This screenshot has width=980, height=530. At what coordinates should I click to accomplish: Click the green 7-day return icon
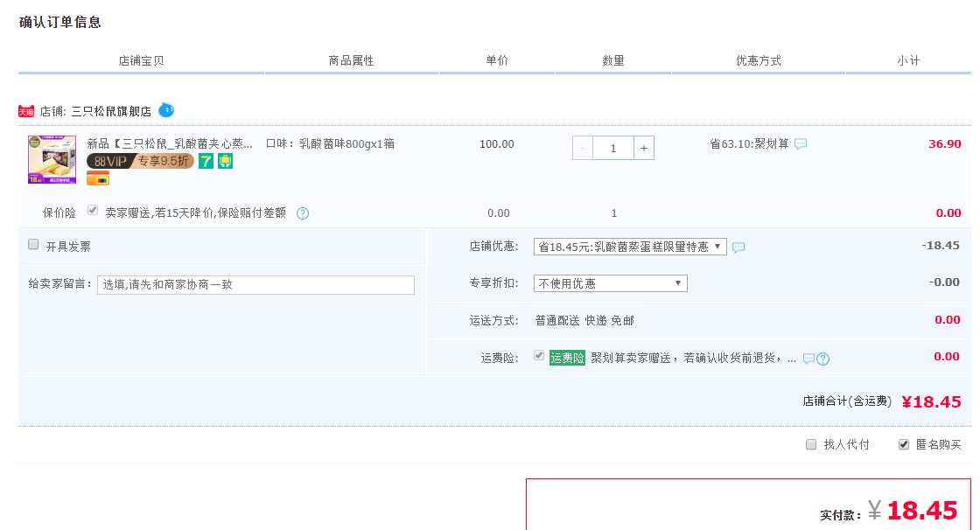click(x=206, y=161)
